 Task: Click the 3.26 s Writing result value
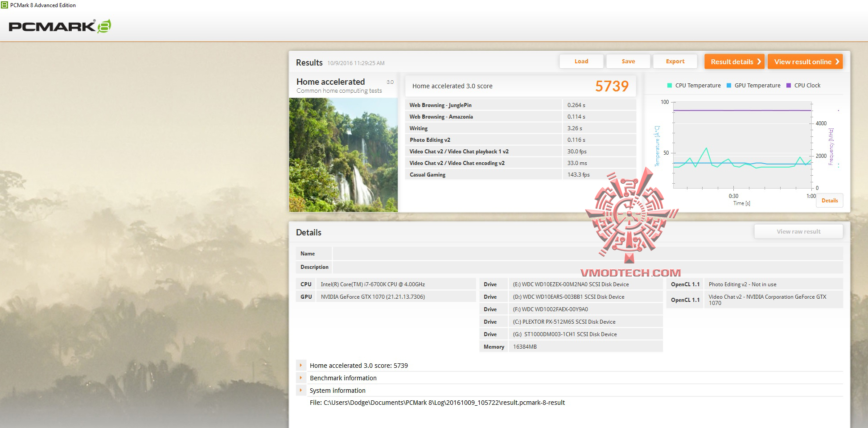click(x=575, y=128)
